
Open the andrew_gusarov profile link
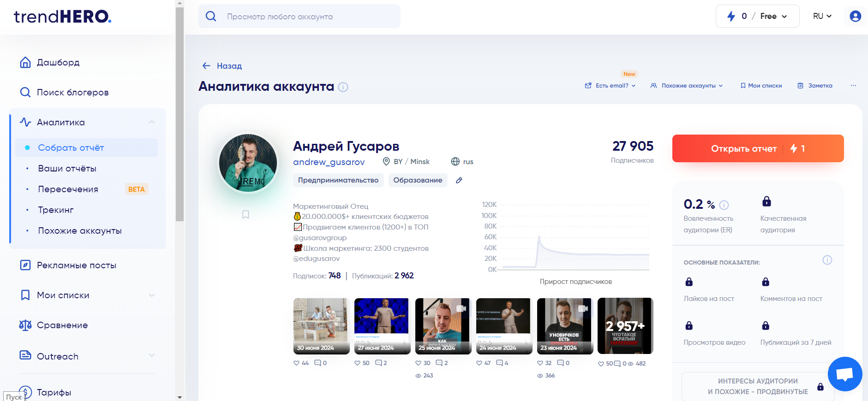(x=329, y=162)
